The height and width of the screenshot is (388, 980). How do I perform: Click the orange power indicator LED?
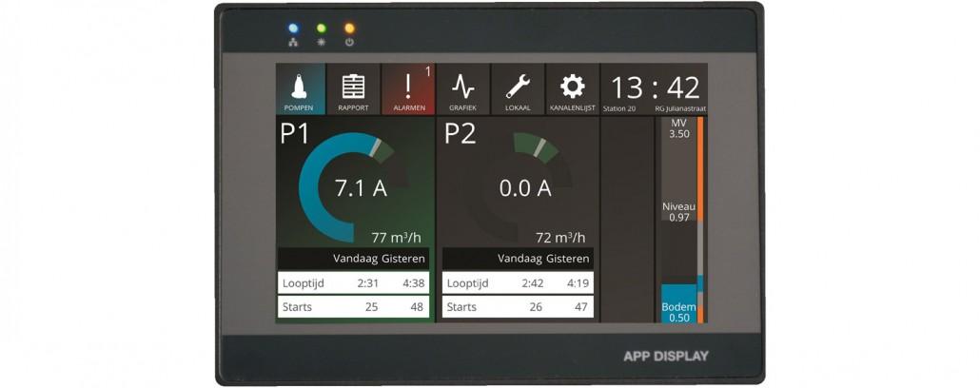349,29
